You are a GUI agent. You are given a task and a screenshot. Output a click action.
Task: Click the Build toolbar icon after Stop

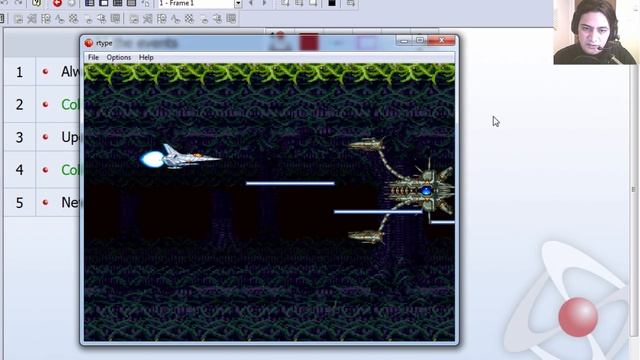pos(351,3)
